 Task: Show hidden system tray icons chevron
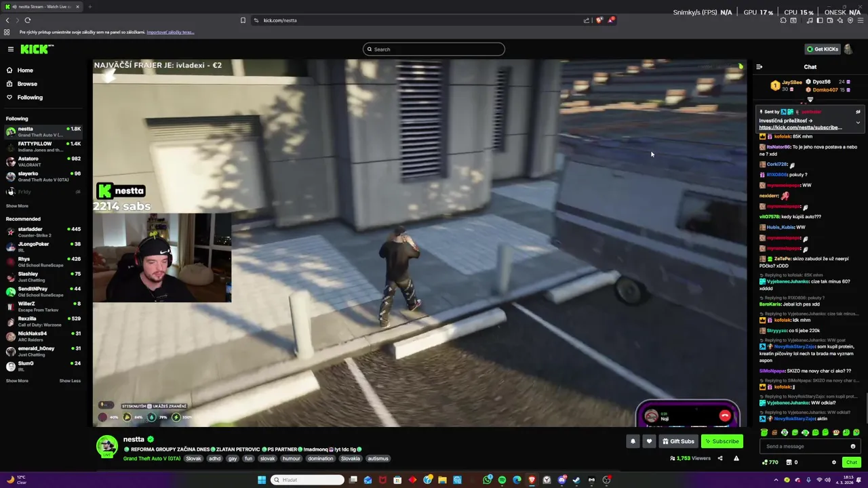tap(776, 480)
